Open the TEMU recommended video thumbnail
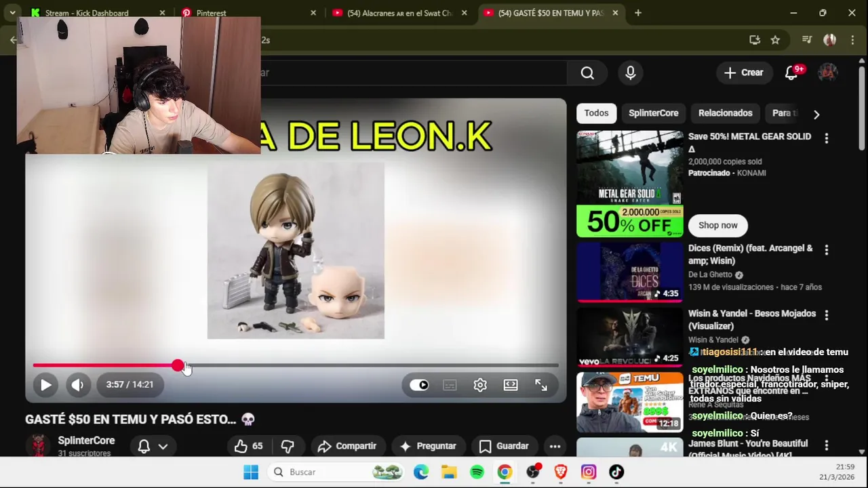The image size is (868, 488). point(630,402)
